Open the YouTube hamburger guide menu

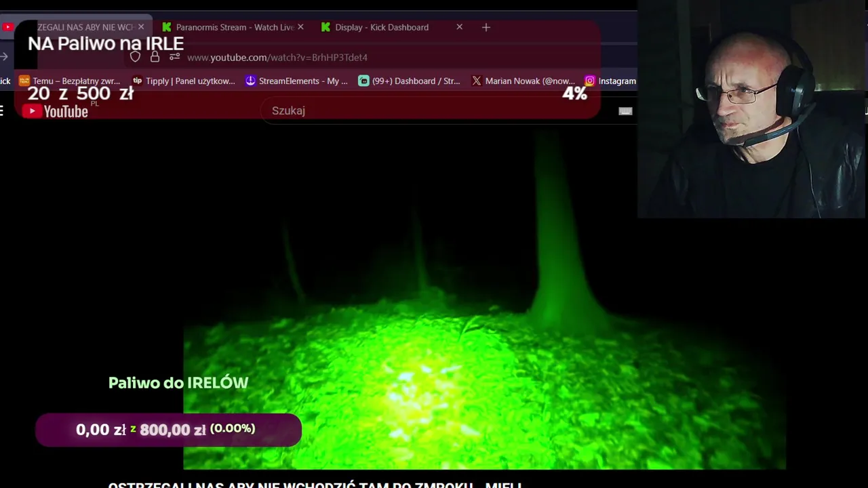pyautogui.click(x=2, y=111)
